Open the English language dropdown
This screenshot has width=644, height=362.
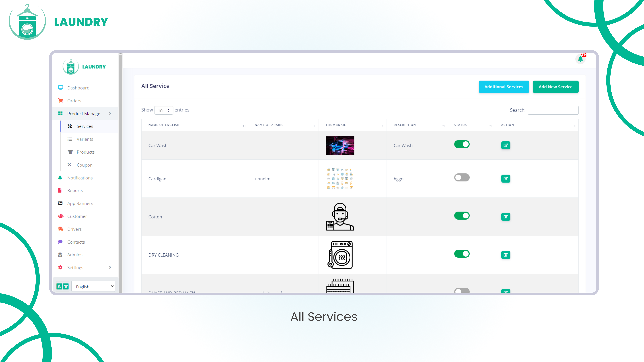pyautogui.click(x=93, y=286)
